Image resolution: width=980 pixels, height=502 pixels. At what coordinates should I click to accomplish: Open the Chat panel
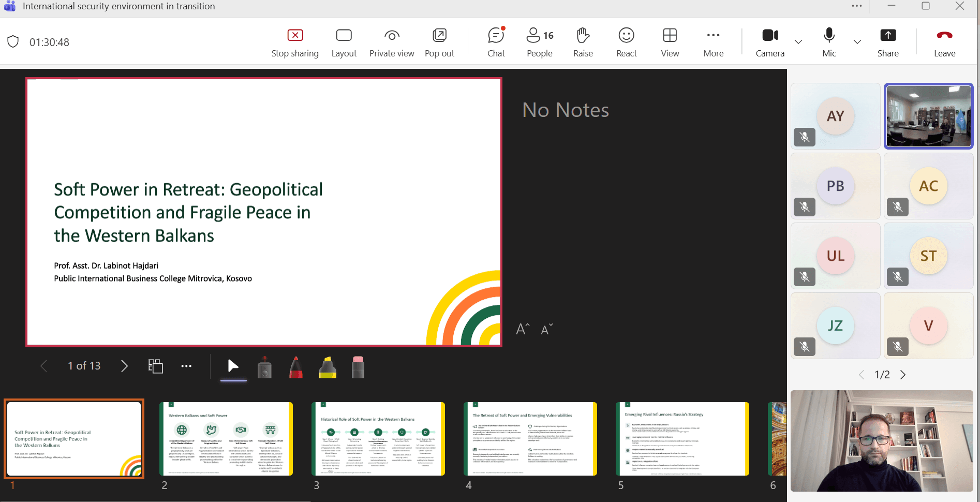pos(496,42)
